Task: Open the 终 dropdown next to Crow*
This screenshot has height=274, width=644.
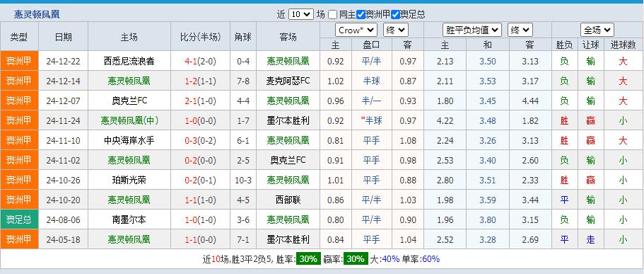Action: [395, 30]
